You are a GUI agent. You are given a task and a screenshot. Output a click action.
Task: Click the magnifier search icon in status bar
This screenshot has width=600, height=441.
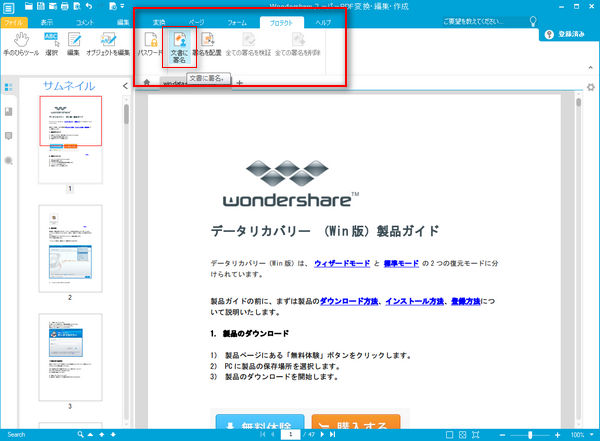(80, 434)
